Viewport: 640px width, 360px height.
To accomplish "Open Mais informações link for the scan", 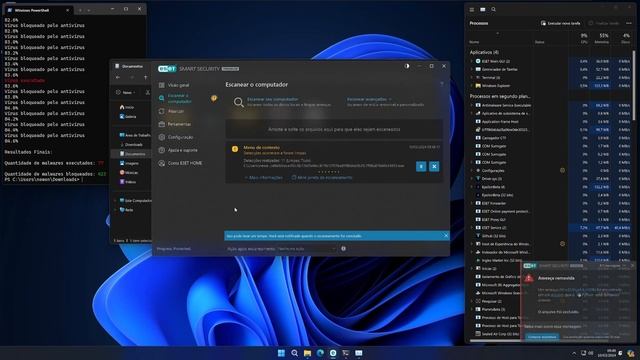I will tap(264, 178).
